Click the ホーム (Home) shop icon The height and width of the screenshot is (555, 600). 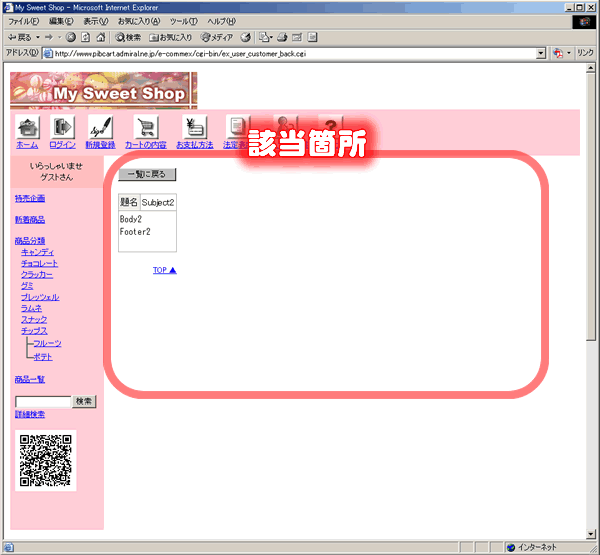pos(27,128)
